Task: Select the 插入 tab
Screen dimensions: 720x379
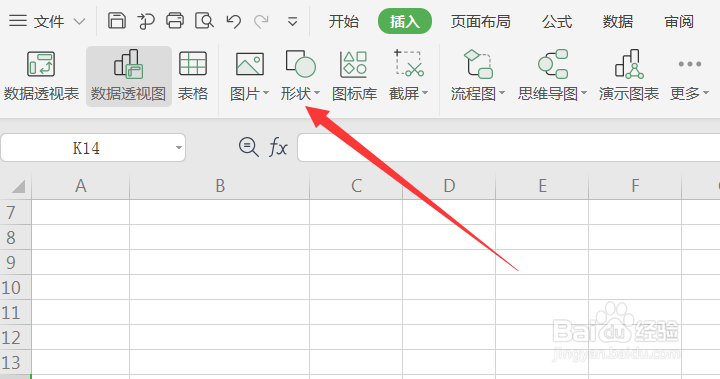Action: [x=405, y=21]
